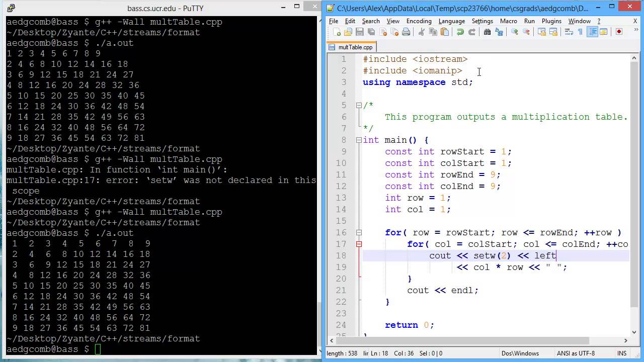
Task: Open the Plugins menu
Action: [551, 21]
